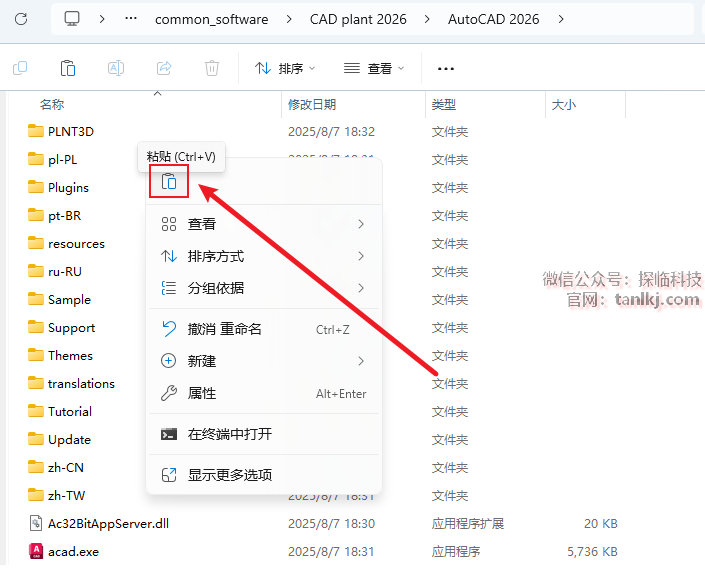Select 在终端中打开 in the context menu
The image size is (705, 571).
[x=264, y=434]
